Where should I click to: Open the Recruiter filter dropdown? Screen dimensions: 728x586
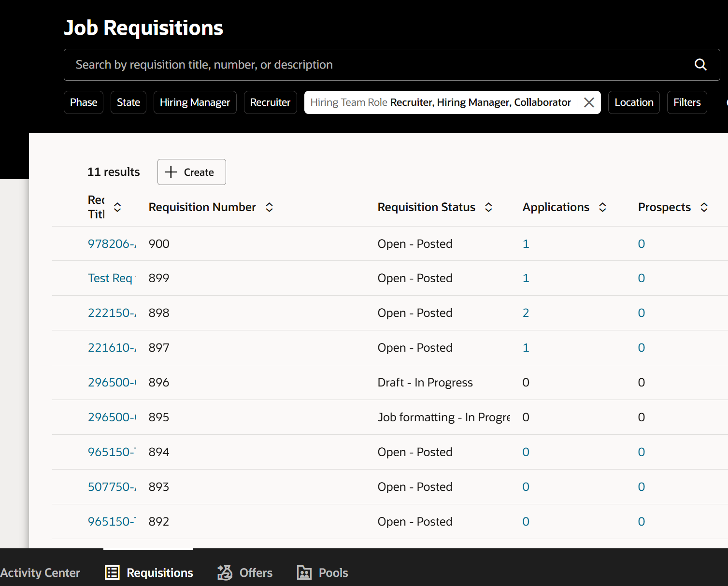pos(271,102)
